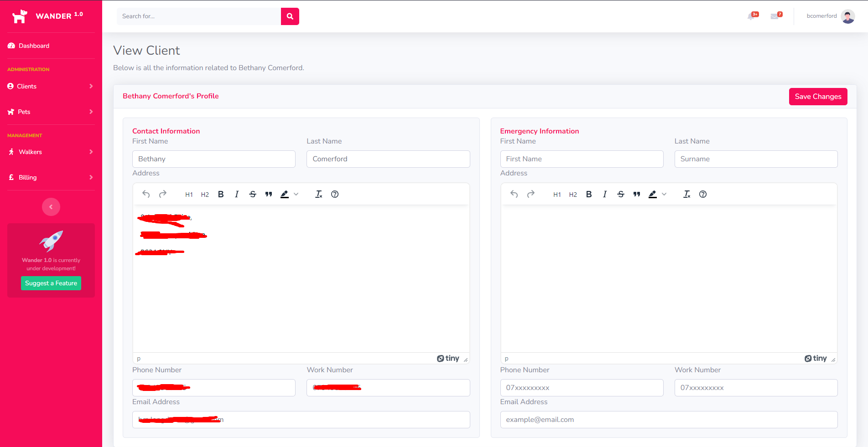The height and width of the screenshot is (447, 868).
Task: Apply bold in contact address editor
Action: pyautogui.click(x=221, y=194)
